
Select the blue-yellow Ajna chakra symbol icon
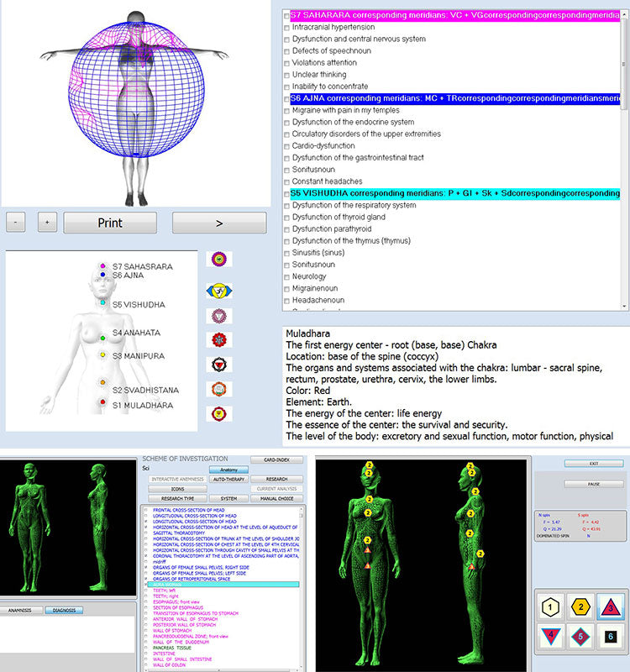coord(220,291)
